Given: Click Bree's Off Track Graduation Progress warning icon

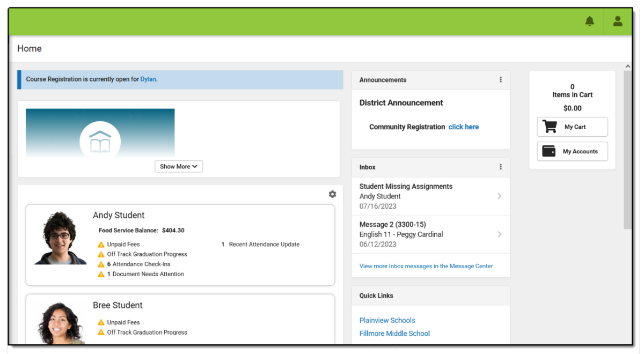Looking at the screenshot, I should coord(101,333).
